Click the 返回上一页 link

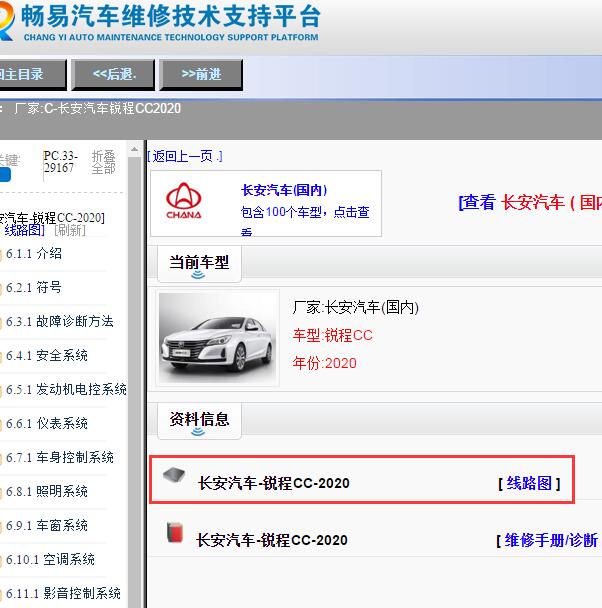point(185,156)
